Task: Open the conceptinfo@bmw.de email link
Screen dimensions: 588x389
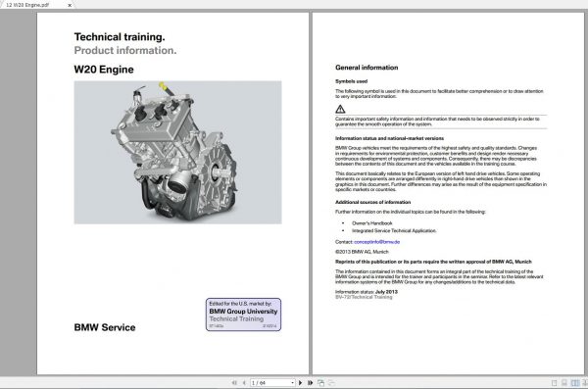Action: (377, 242)
